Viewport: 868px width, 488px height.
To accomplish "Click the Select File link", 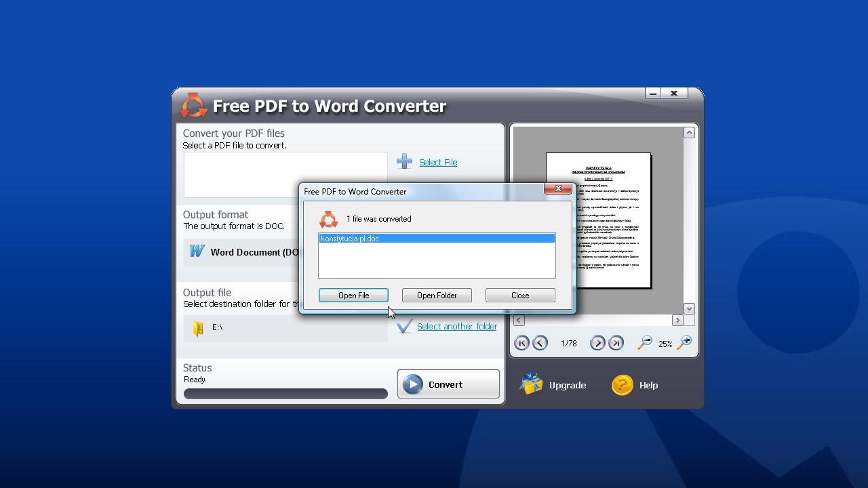I will click(x=438, y=163).
